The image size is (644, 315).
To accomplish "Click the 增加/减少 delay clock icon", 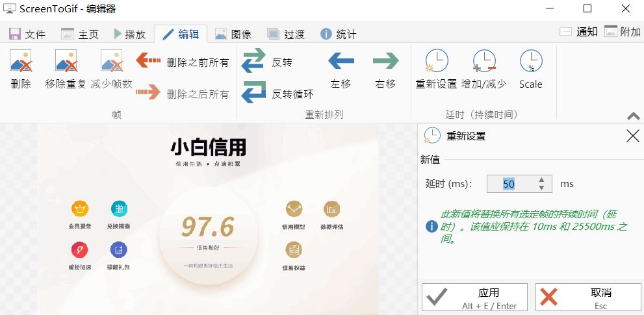I will pos(484,61).
